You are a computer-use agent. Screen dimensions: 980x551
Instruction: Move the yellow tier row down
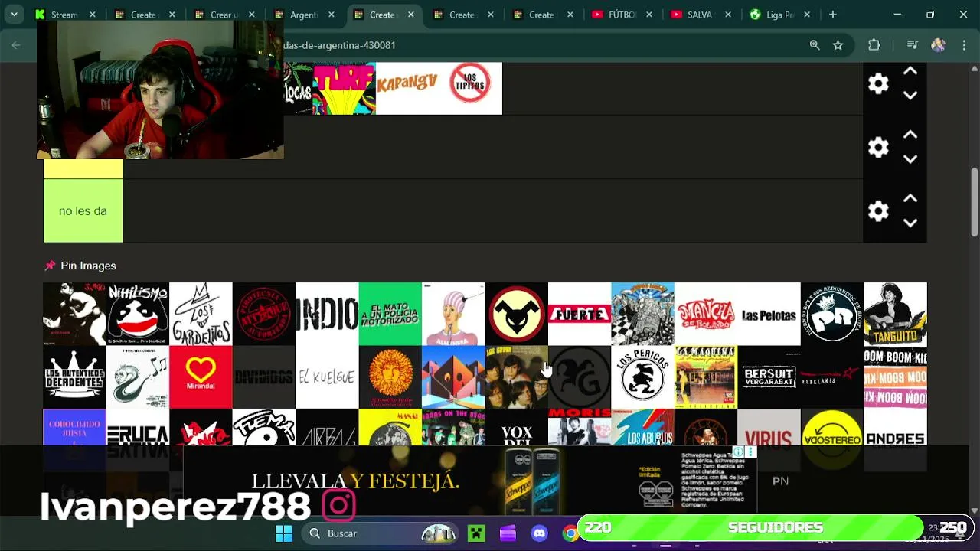[910, 159]
